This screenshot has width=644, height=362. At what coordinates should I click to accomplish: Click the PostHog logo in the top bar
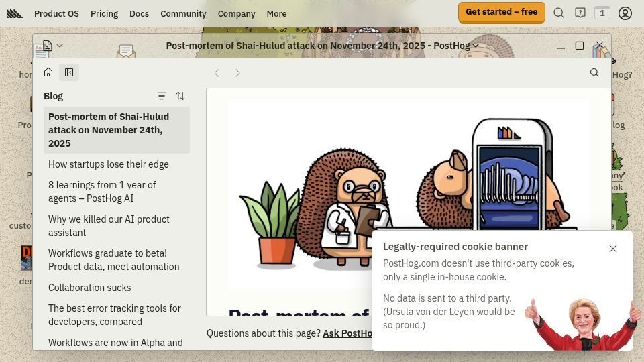coord(14,13)
